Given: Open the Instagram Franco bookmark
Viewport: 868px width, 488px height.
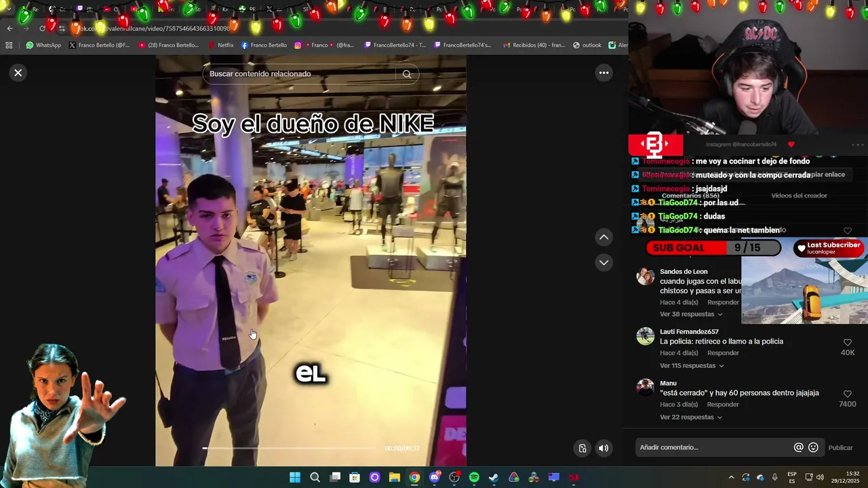Looking at the screenshot, I should click(324, 45).
